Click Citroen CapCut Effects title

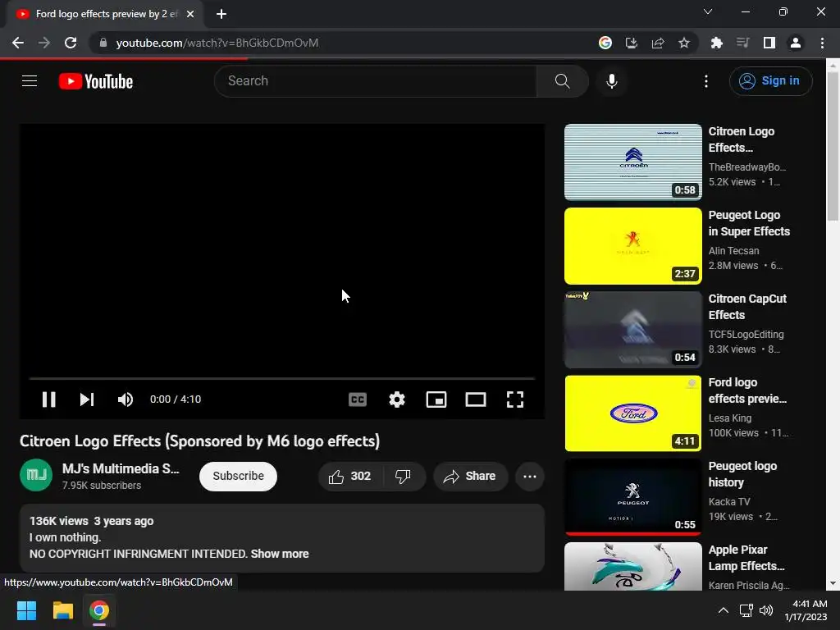pyautogui.click(x=747, y=307)
